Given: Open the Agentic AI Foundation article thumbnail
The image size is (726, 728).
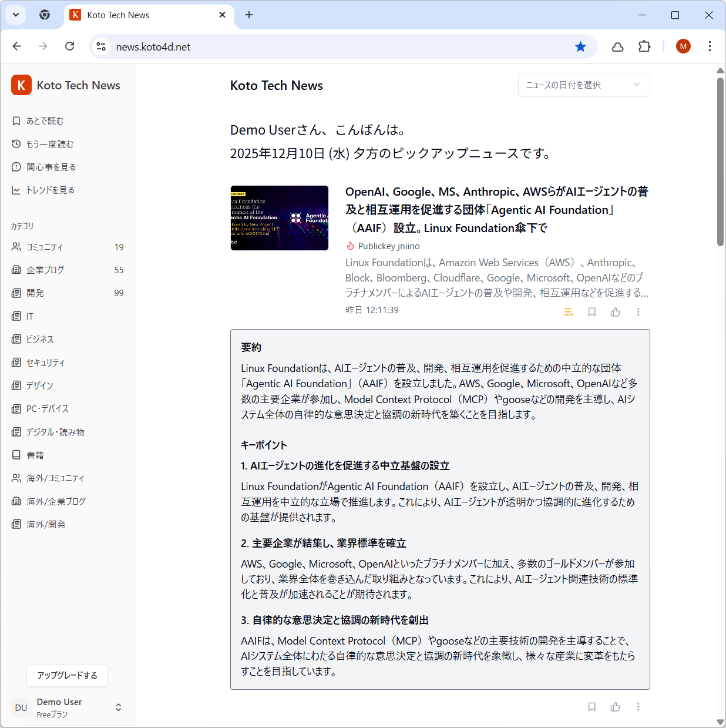Looking at the screenshot, I should [280, 218].
